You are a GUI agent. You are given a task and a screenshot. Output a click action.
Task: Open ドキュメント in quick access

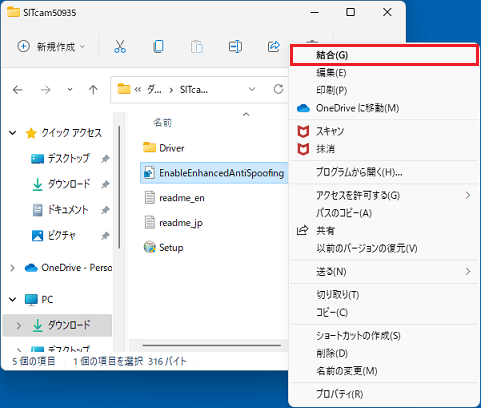(60, 210)
